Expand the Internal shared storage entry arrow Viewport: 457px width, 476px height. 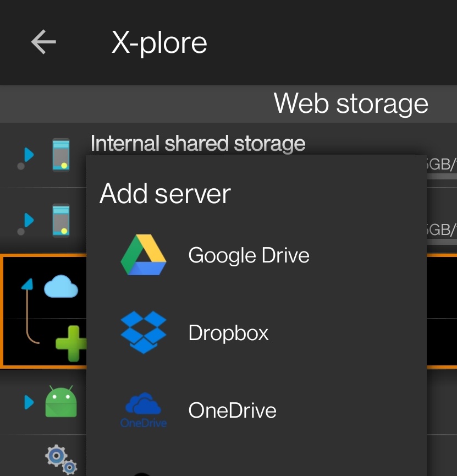point(28,155)
